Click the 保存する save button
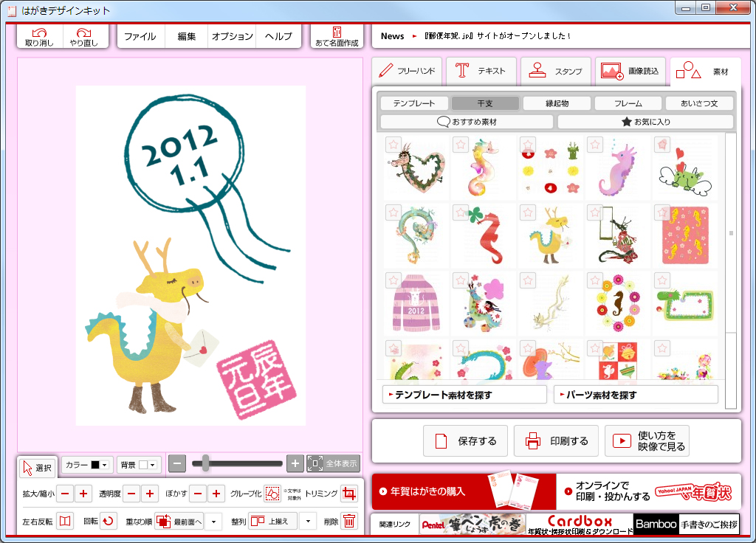 click(x=465, y=440)
